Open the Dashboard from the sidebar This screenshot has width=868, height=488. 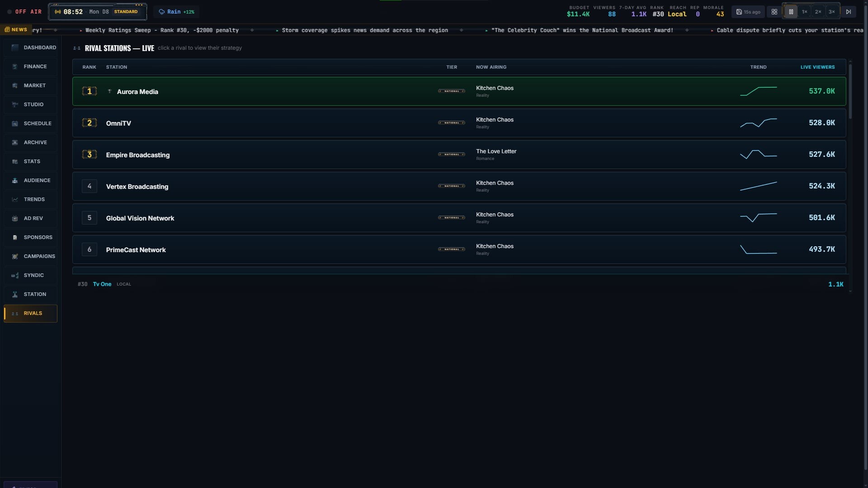click(31, 47)
